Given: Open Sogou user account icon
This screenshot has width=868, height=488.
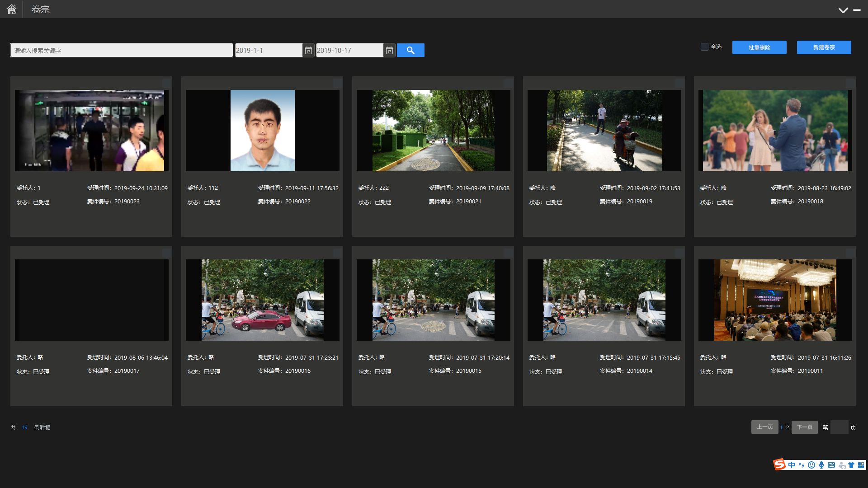Looking at the screenshot, I should [841, 465].
